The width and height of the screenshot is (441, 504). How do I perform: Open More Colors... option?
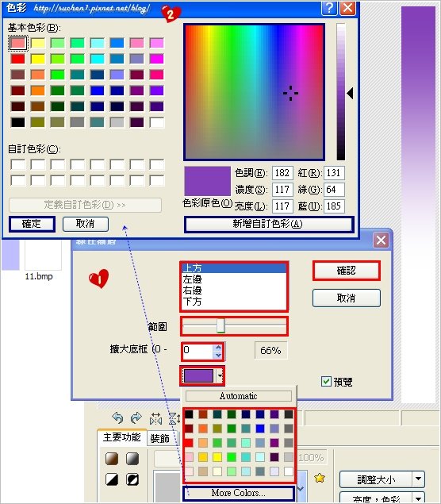(238, 493)
